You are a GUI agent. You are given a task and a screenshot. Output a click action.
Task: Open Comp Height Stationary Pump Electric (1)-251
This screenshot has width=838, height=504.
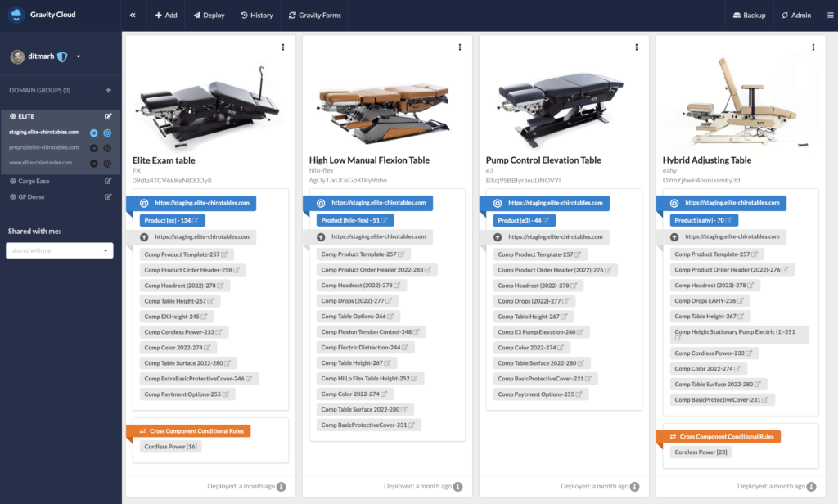click(739, 335)
